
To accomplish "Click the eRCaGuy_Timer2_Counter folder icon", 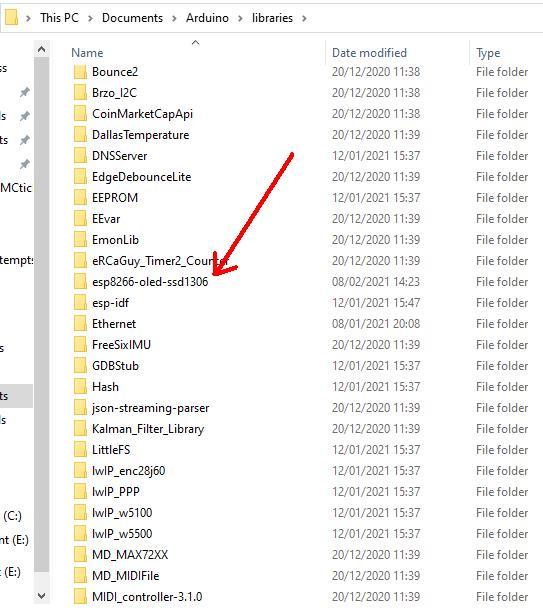I will pos(80,261).
